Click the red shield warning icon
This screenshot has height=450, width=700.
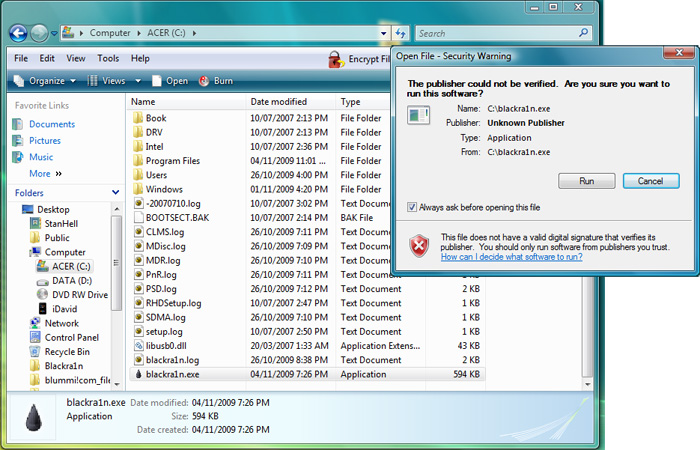[x=419, y=246]
